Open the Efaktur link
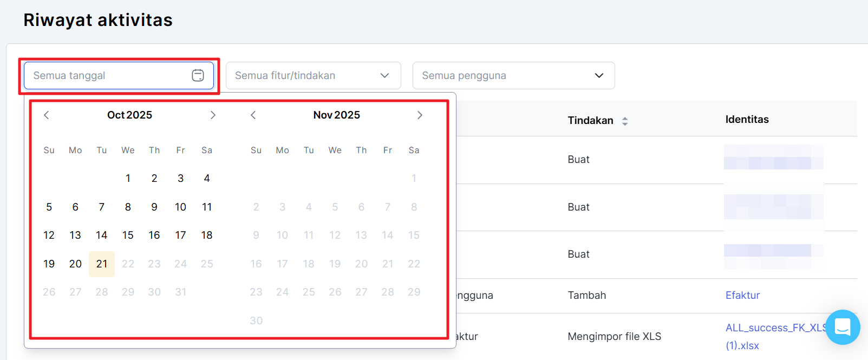Viewport: 868px width, 360px height. click(742, 296)
